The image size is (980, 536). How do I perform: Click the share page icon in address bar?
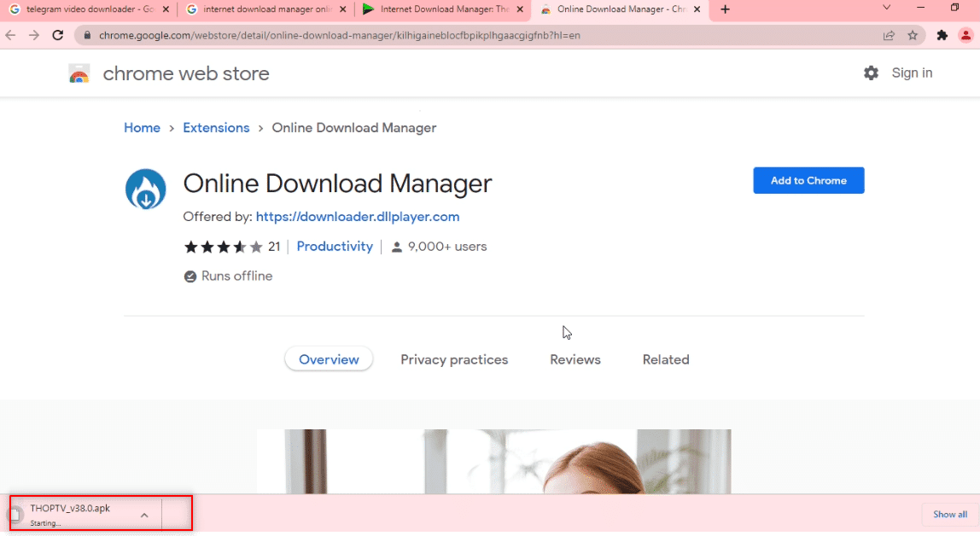888,35
